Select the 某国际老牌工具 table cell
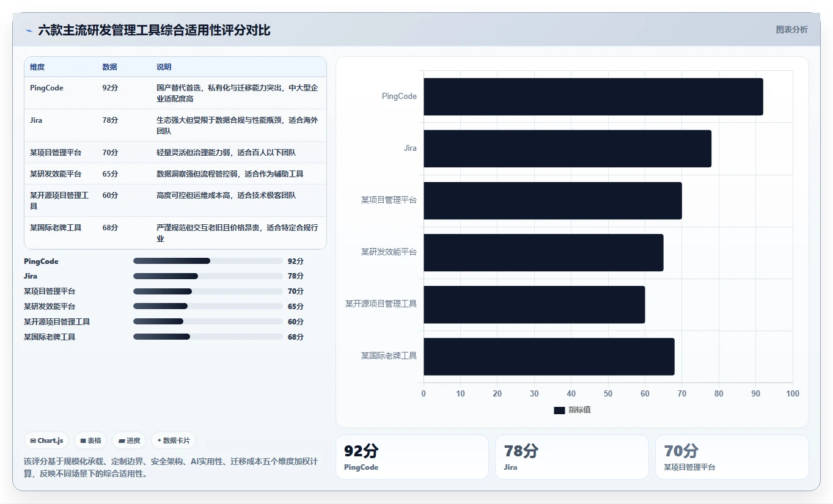This screenshot has width=833, height=504. click(56, 228)
